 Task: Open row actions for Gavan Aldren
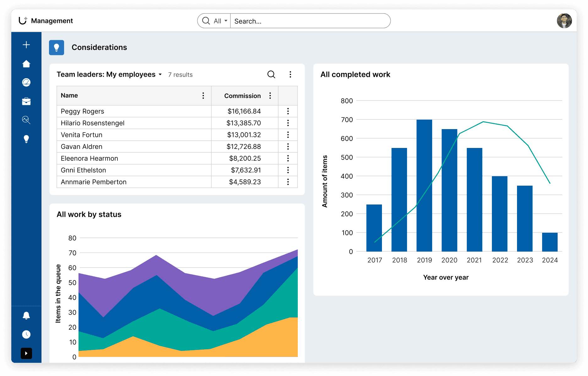click(288, 146)
